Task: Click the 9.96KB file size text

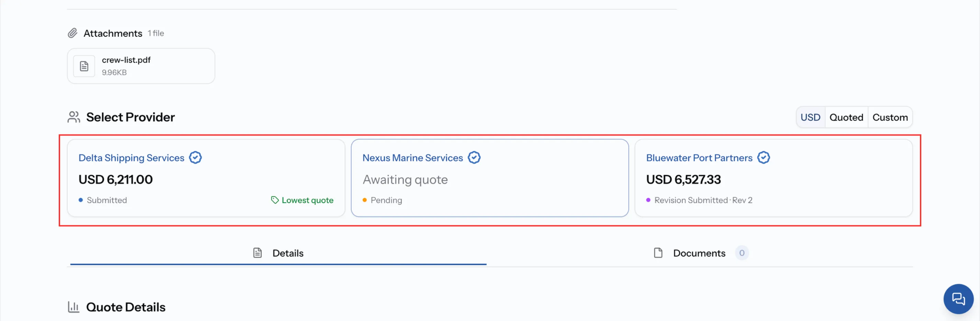Action: coord(114,72)
